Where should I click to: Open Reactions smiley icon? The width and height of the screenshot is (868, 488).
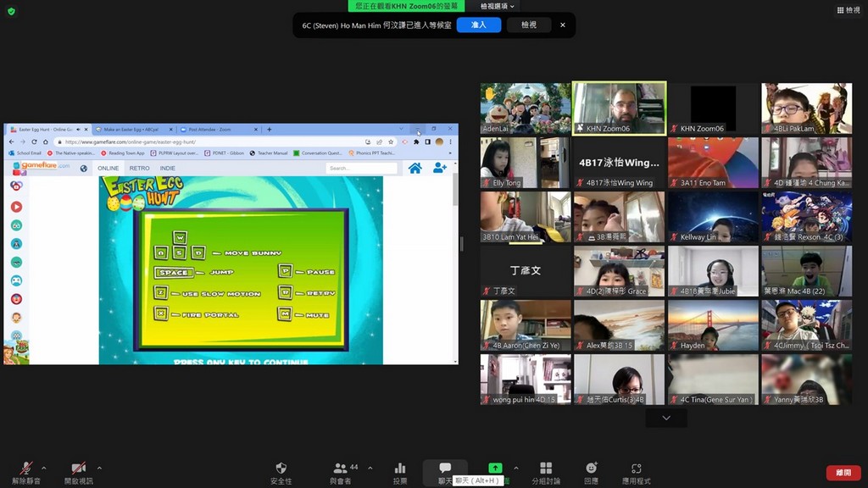[x=591, y=468]
